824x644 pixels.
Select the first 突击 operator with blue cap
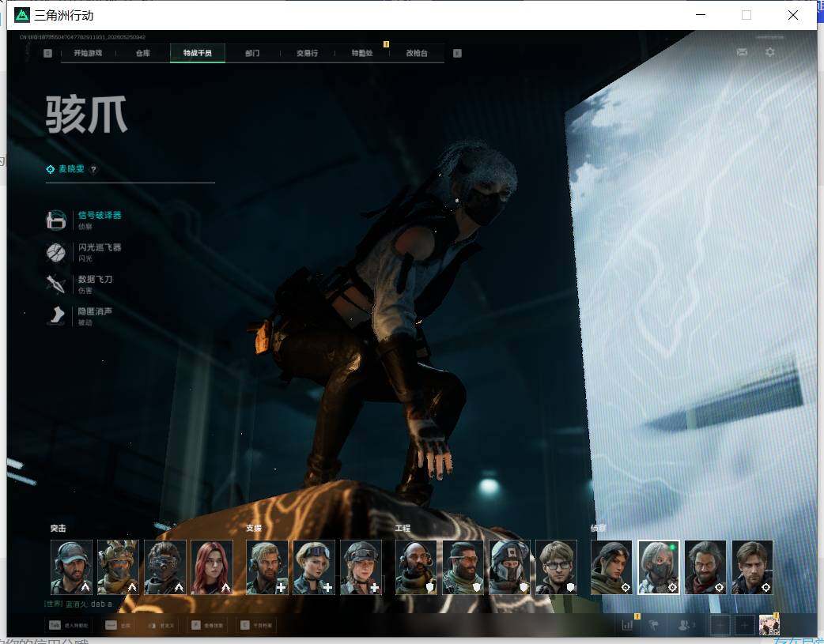click(71, 567)
